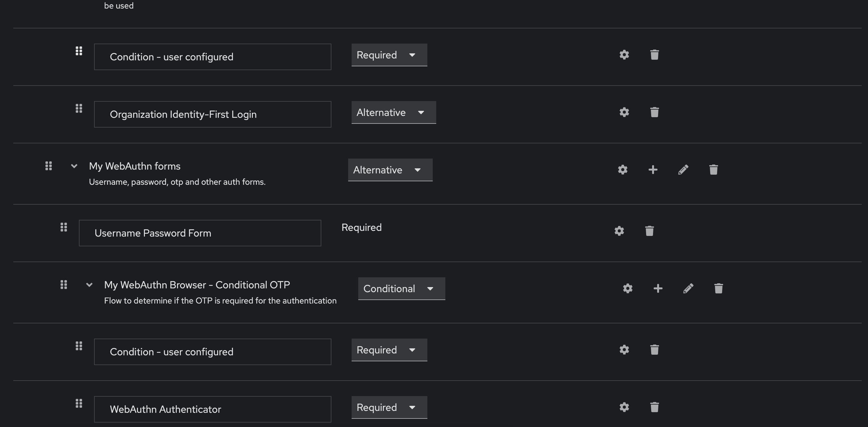Click My WebAuthn Browser - Conditional OTP title
Screen dimensions: 868x427
(x=197, y=285)
